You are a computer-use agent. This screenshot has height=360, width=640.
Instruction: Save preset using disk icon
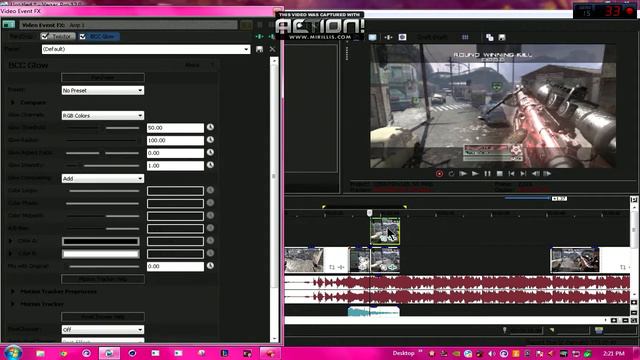tap(259, 49)
